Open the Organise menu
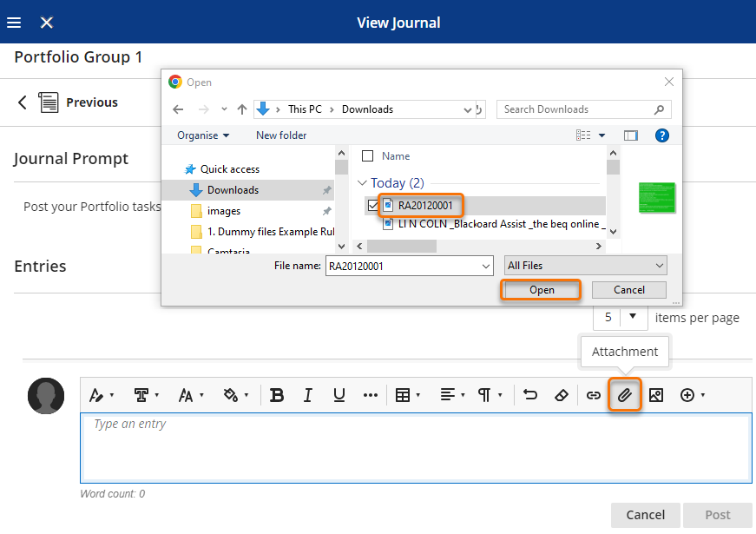The height and width of the screenshot is (534, 756). click(x=203, y=135)
